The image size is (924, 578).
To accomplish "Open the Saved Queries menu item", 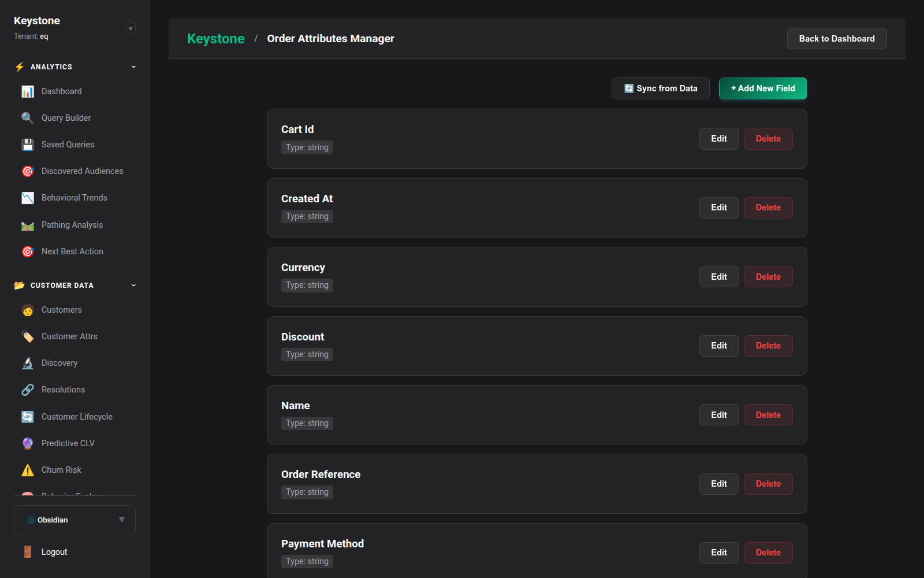I will (75, 144).
